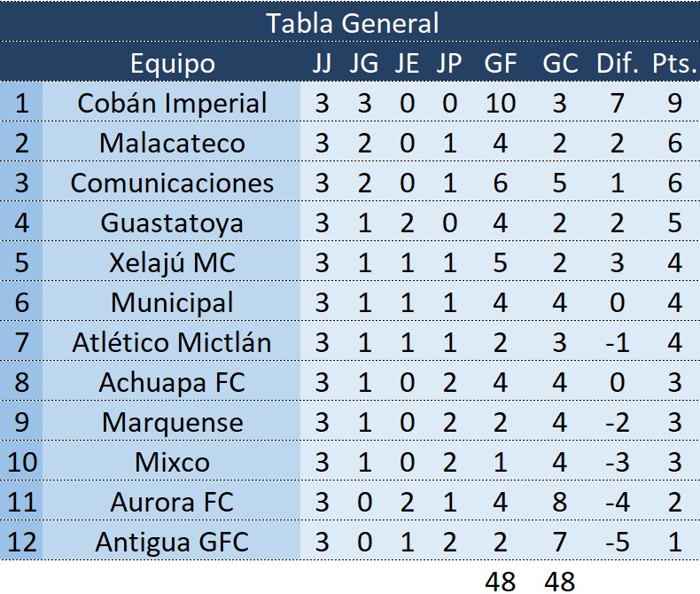This screenshot has width=700, height=594.
Task: Click the Xelajú MC team cell
Action: point(172,262)
